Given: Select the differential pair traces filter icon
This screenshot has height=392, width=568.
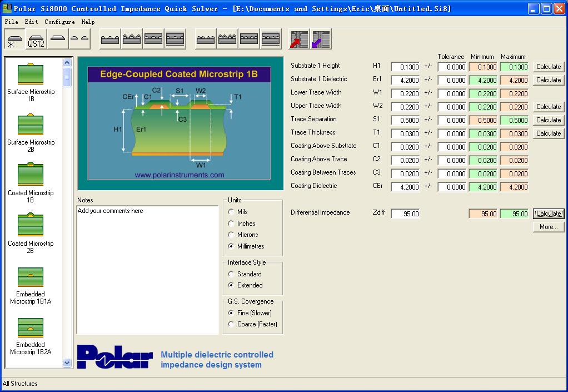Looking at the screenshot, I should [79, 39].
